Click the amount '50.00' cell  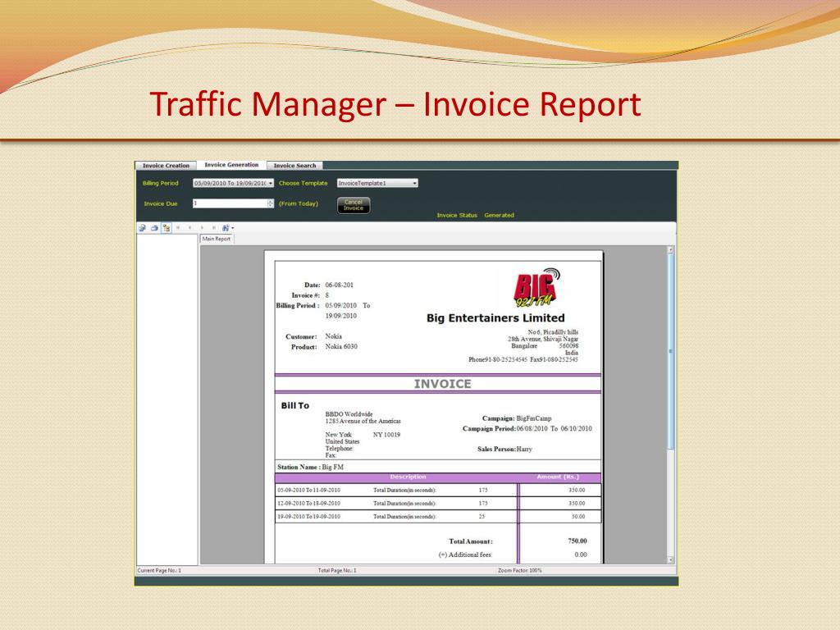[578, 517]
